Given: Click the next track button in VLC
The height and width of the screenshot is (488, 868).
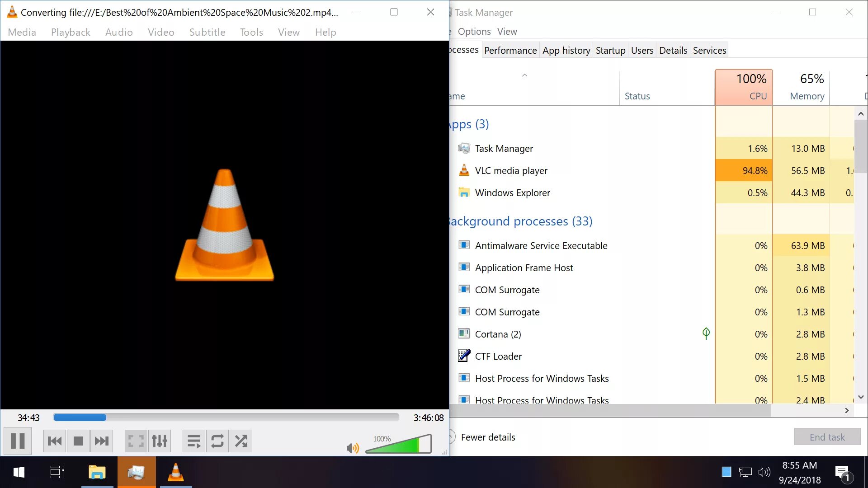Looking at the screenshot, I should click(x=101, y=441).
